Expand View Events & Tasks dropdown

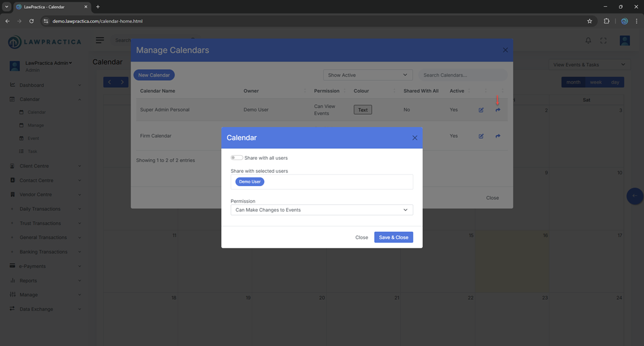tap(590, 64)
